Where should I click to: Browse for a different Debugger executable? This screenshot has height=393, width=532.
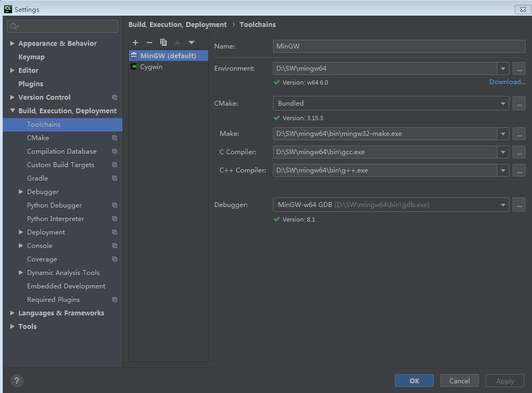pyautogui.click(x=519, y=204)
